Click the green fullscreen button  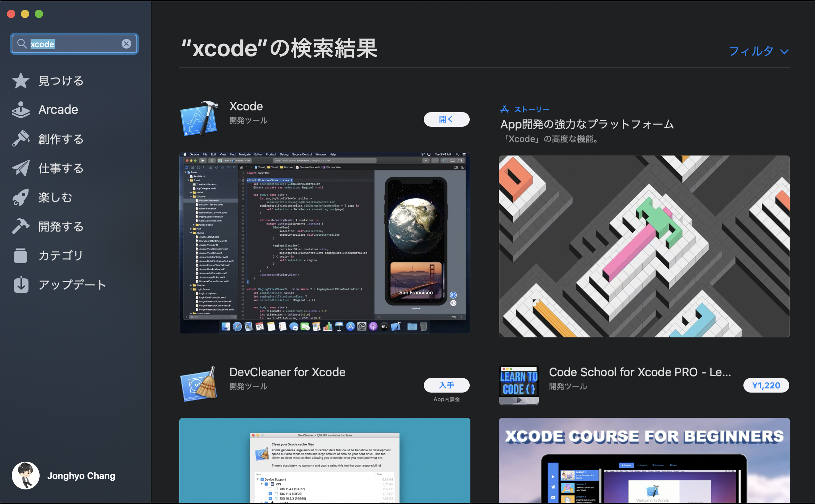point(39,14)
